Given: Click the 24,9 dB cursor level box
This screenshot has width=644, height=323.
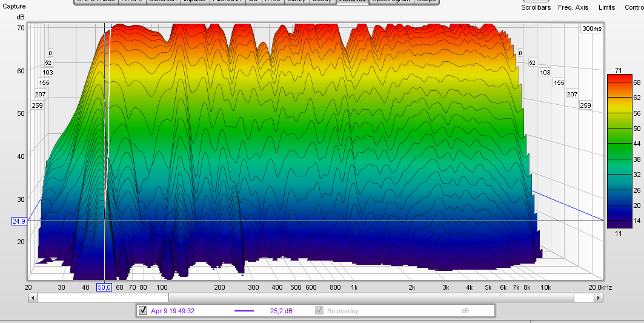Looking at the screenshot, I should tap(19, 221).
